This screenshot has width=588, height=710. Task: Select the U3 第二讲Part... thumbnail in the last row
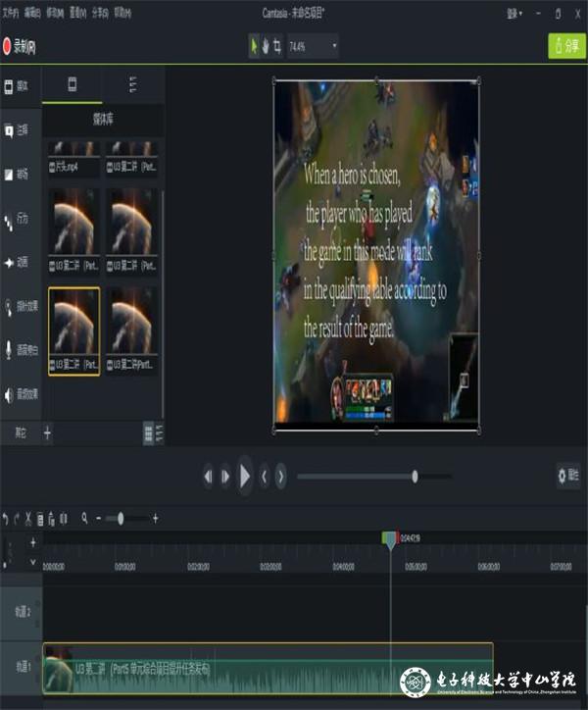(131, 331)
